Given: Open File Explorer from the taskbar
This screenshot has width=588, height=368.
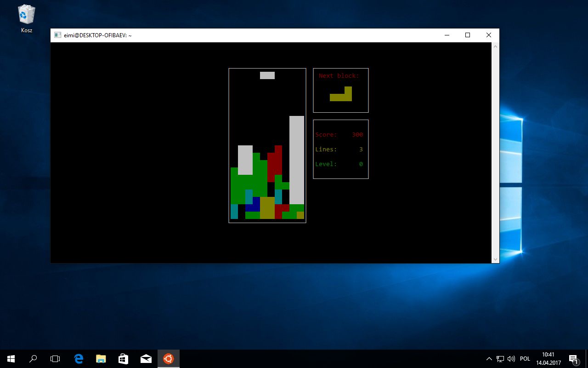Looking at the screenshot, I should point(101,358).
